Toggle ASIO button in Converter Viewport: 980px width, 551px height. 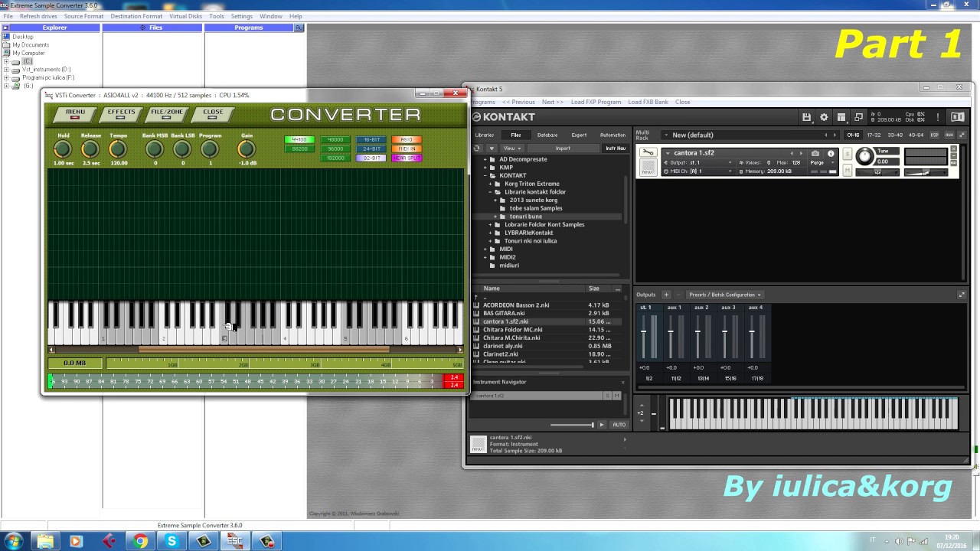click(x=407, y=140)
